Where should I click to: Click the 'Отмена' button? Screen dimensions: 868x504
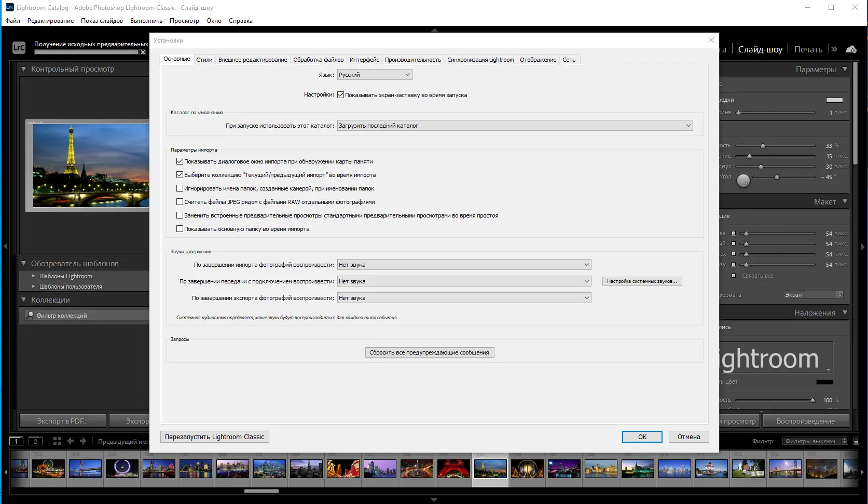tap(689, 437)
